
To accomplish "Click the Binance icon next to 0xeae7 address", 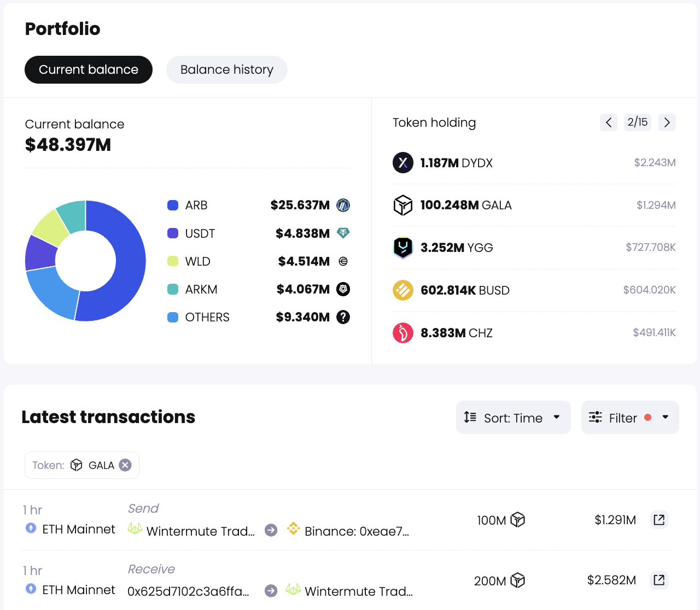I will [x=293, y=529].
